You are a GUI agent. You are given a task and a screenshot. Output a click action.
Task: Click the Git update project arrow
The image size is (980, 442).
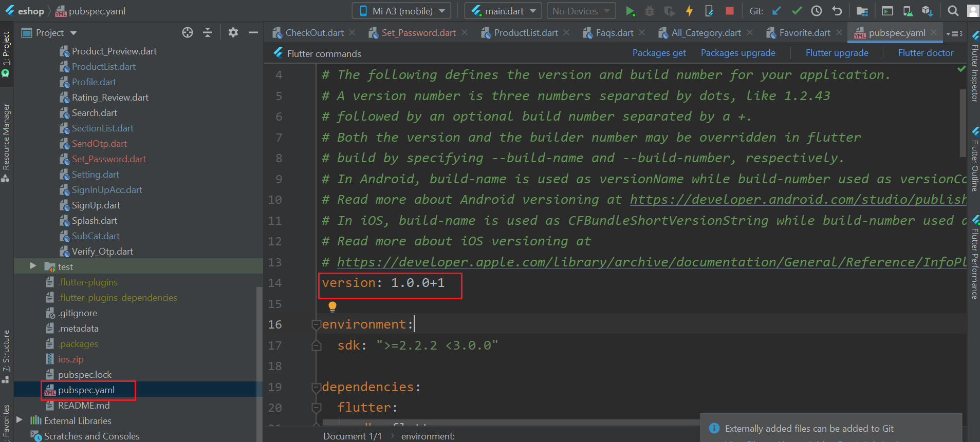click(x=776, y=11)
